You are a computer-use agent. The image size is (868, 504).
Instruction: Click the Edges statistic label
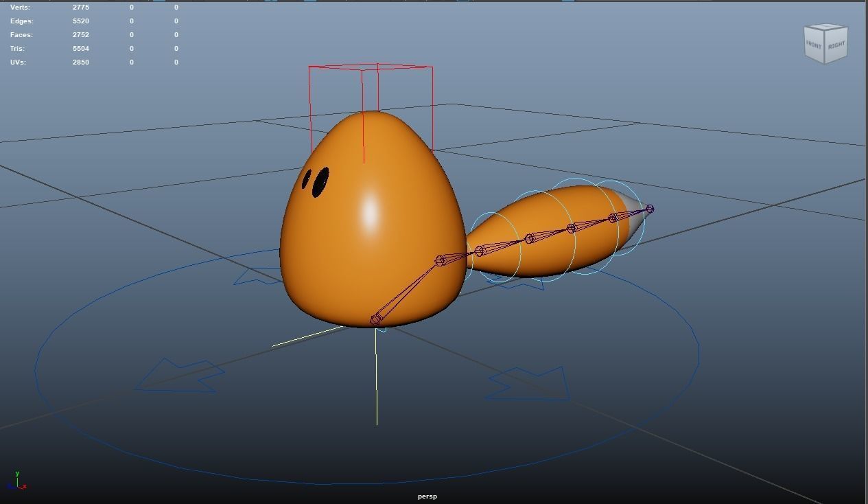click(x=21, y=21)
